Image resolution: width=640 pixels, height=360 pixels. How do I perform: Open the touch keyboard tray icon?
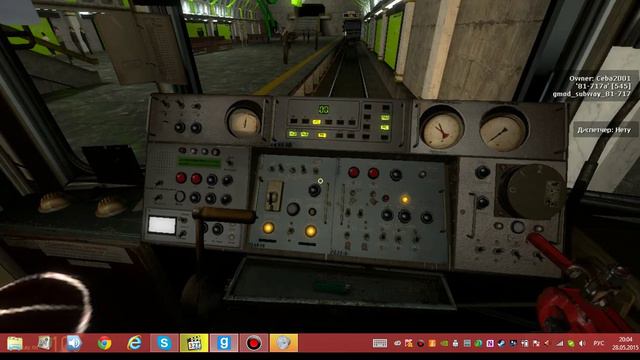click(x=380, y=343)
